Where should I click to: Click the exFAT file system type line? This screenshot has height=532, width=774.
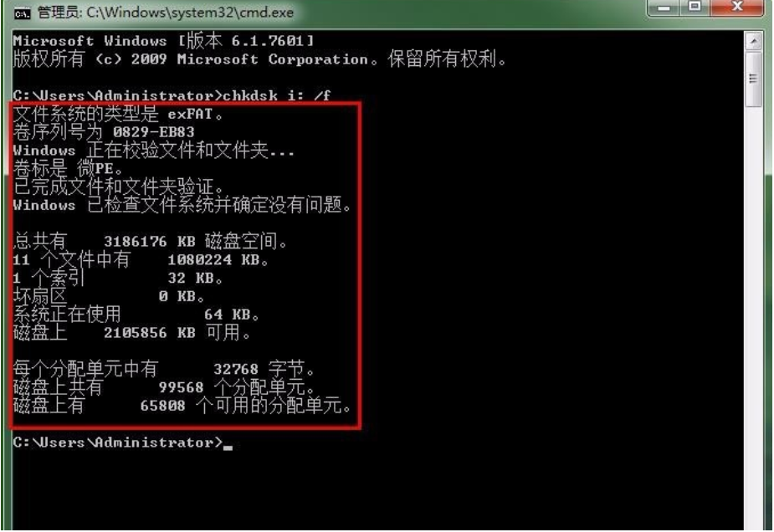click(119, 114)
